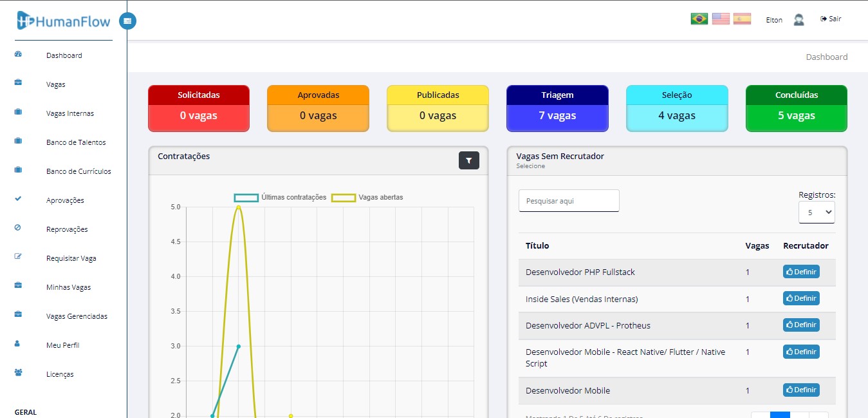Open the Contratações filter icon button
Viewport: 868px width, 418px height.
coord(469,161)
